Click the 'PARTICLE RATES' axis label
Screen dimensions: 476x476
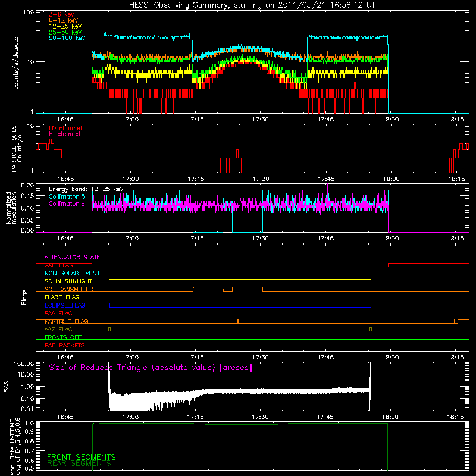[14, 149]
